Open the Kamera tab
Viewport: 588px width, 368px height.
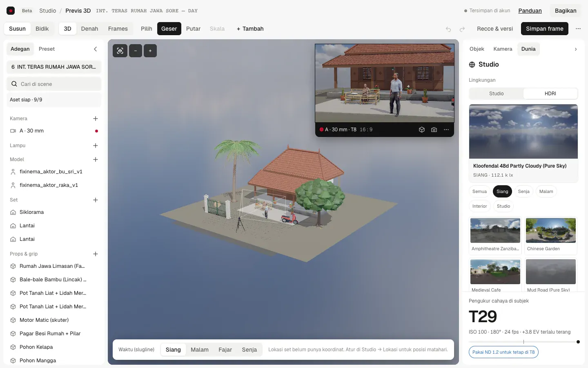click(x=503, y=49)
